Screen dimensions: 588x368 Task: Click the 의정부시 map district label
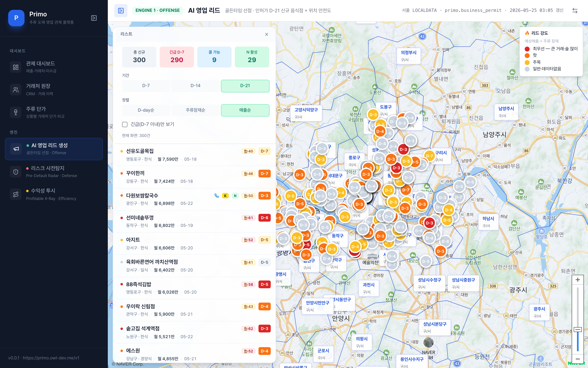point(409,56)
